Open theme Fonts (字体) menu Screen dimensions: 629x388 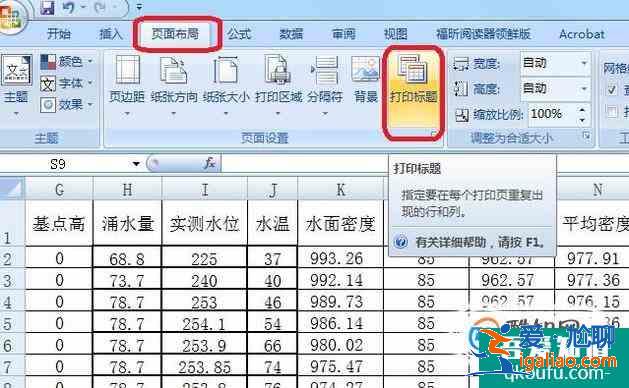click(67, 83)
